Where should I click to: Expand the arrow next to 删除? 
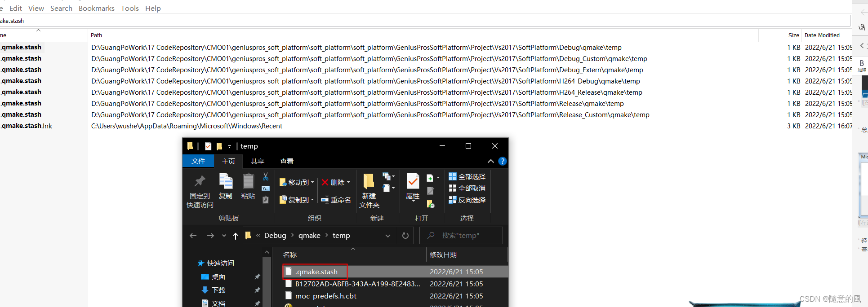click(348, 182)
